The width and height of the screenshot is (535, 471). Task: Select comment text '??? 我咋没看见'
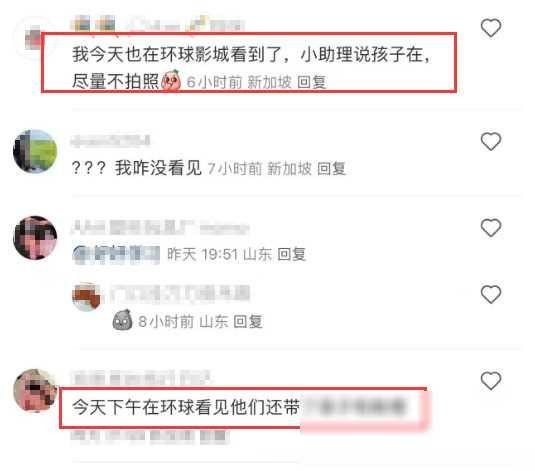point(137,168)
